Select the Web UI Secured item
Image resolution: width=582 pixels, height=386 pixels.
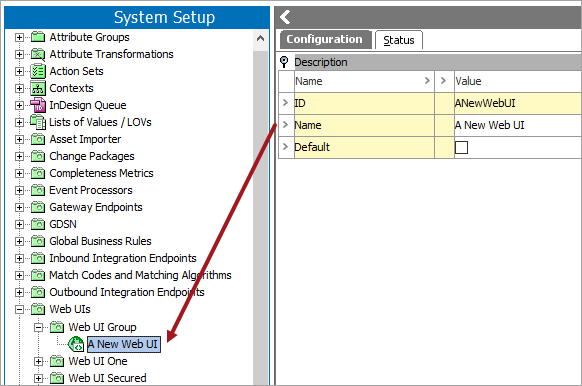point(107,378)
